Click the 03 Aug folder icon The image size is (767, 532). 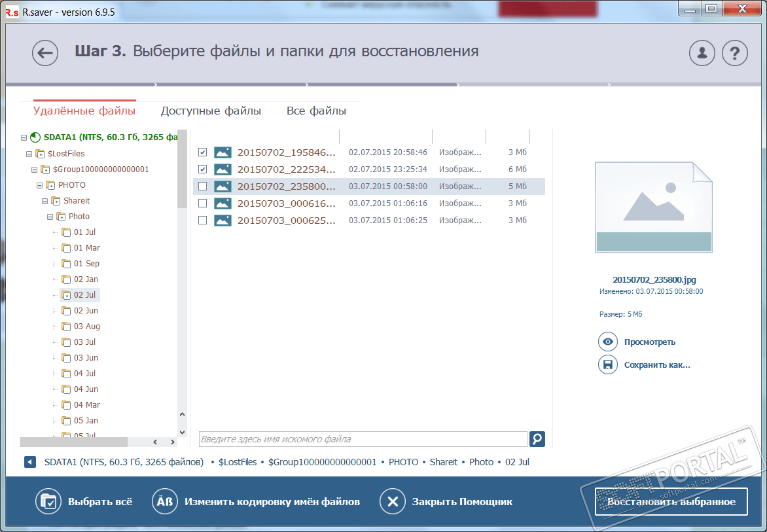coord(67,327)
